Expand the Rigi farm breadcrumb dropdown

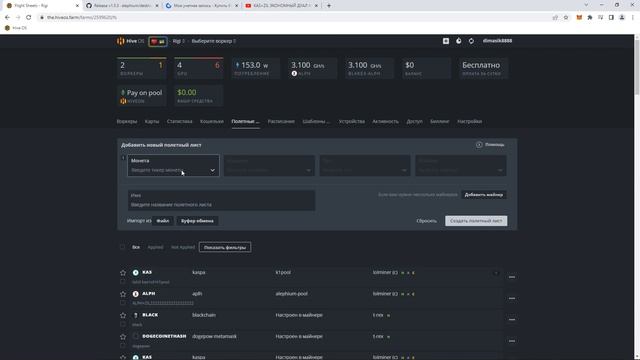click(179, 41)
